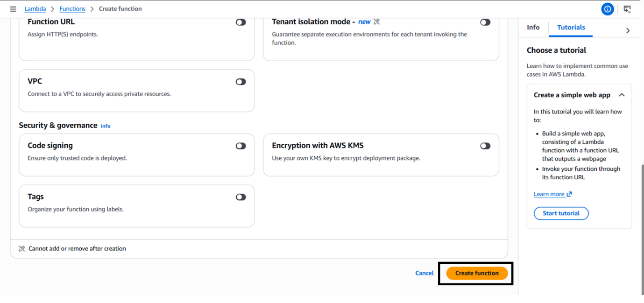Open the CloudShell icon in header
Screen dimensions: 644x303
pyautogui.click(x=627, y=9)
